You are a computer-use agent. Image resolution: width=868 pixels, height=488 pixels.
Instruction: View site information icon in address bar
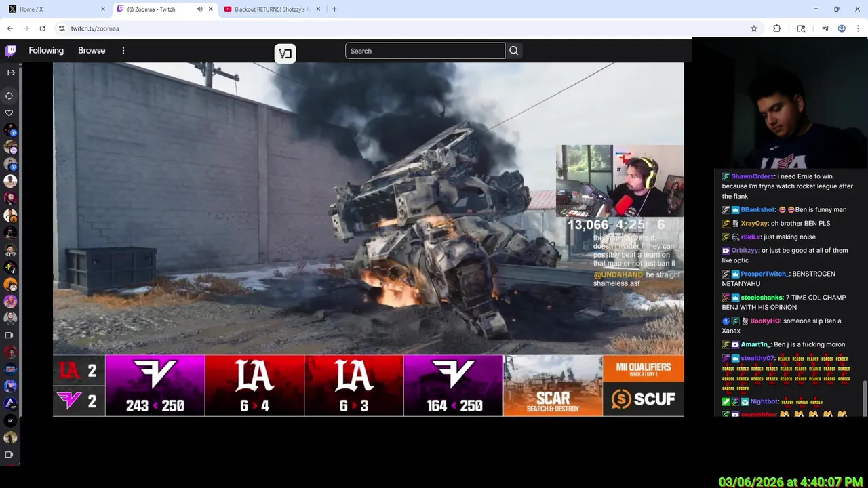62,28
